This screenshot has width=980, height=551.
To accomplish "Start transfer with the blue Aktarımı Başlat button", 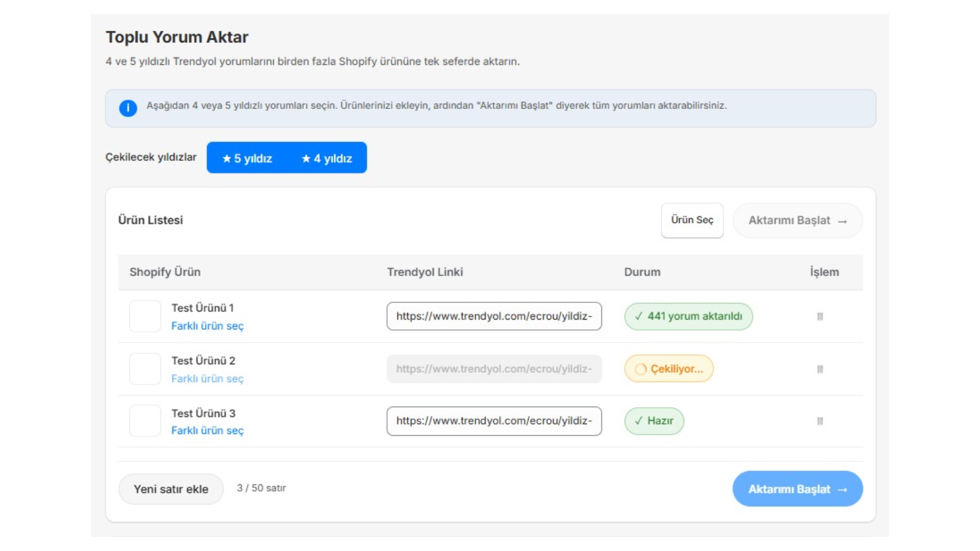I will pyautogui.click(x=797, y=489).
